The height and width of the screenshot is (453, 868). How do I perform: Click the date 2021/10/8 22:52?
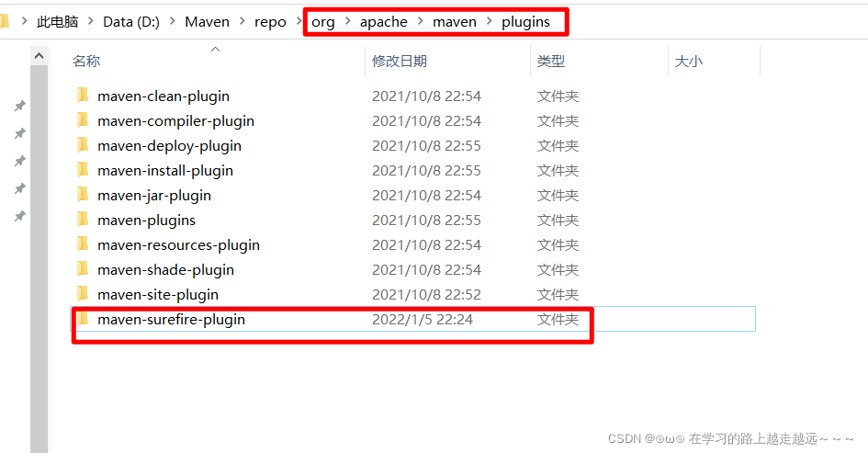click(426, 295)
